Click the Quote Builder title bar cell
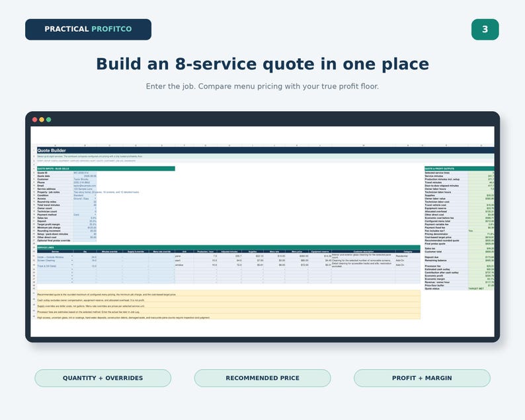Viewport: 525px width, 420px height. point(265,150)
